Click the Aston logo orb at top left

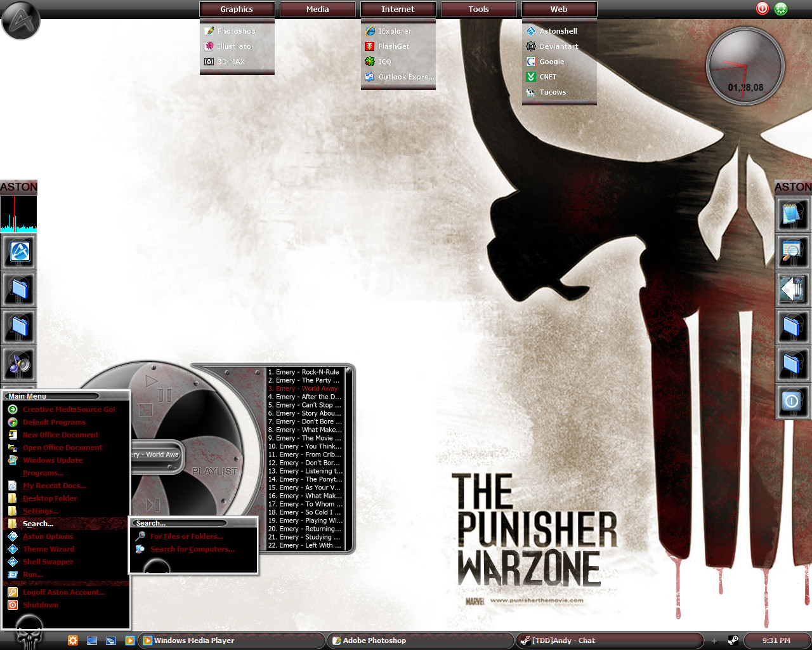[x=21, y=20]
